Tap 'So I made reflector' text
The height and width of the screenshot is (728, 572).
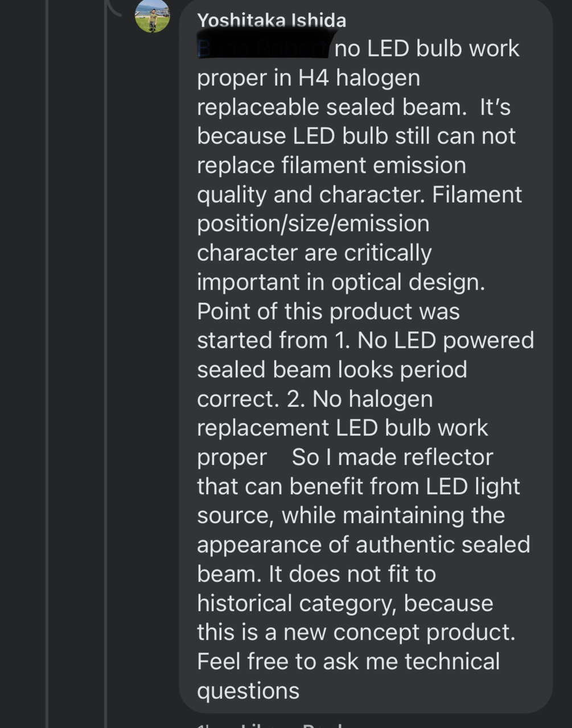coord(393,456)
